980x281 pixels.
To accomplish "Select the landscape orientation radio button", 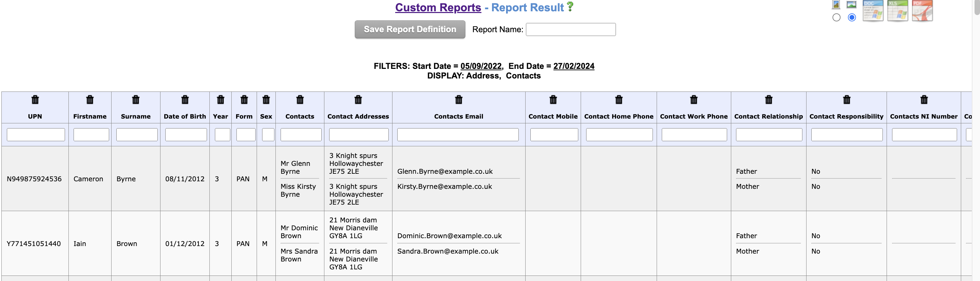I will click(852, 17).
